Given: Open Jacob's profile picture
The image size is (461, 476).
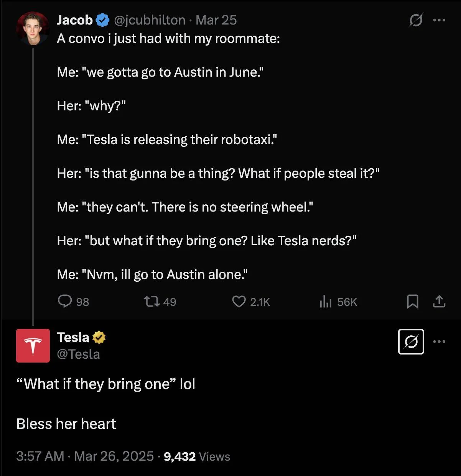Looking at the screenshot, I should point(33,28).
